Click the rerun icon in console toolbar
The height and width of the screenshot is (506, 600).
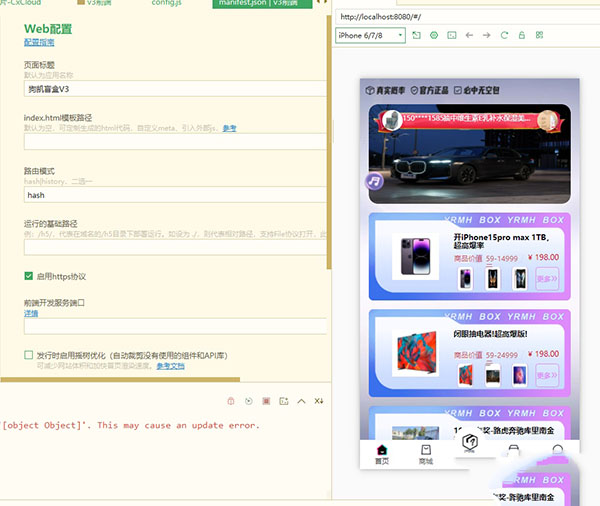[x=249, y=401]
